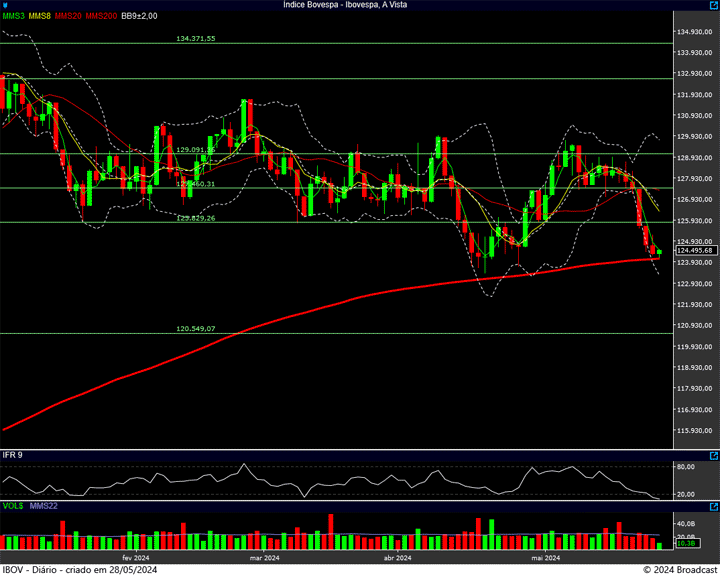Click the IFR 9 indicator label
This screenshot has width=720, height=575.
click(x=13, y=455)
